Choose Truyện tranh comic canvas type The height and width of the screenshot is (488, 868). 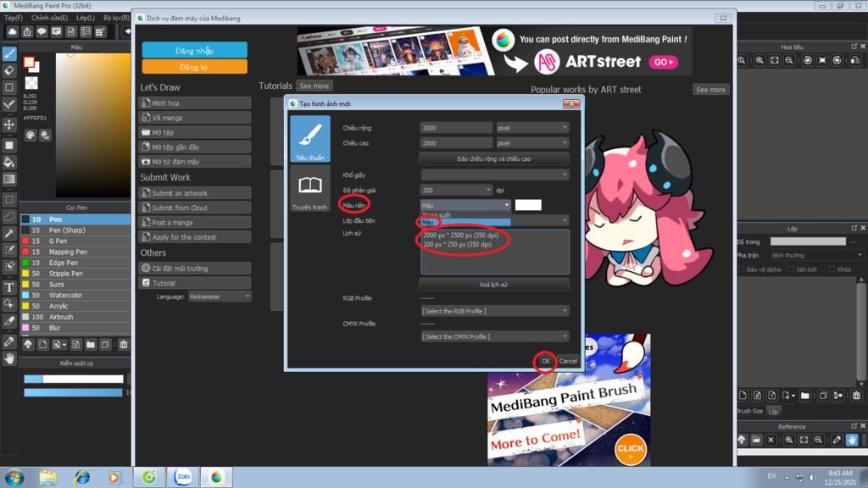310,189
